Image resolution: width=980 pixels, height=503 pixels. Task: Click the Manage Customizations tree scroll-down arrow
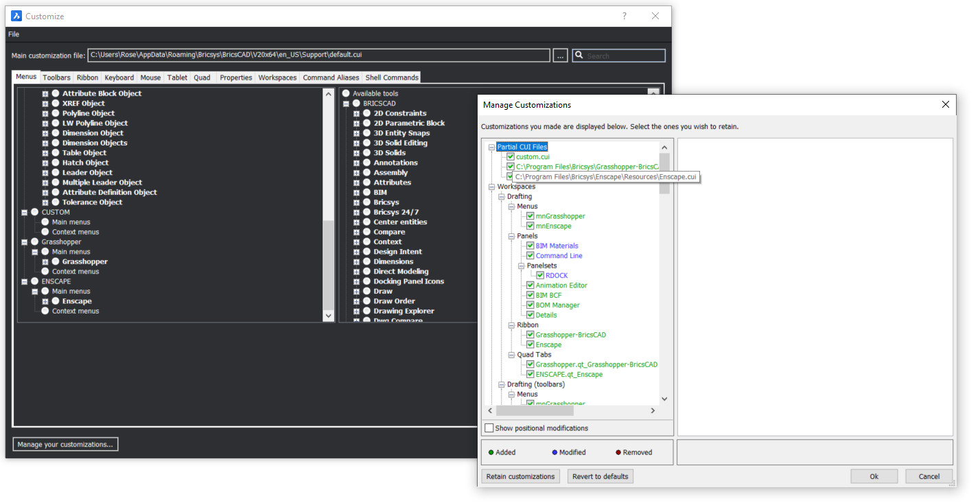click(664, 399)
